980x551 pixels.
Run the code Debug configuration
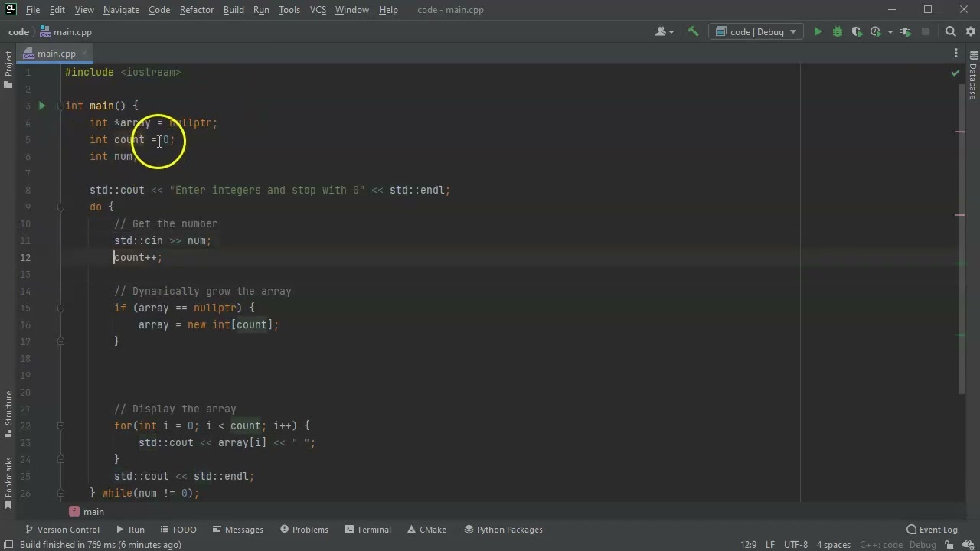pos(818,32)
